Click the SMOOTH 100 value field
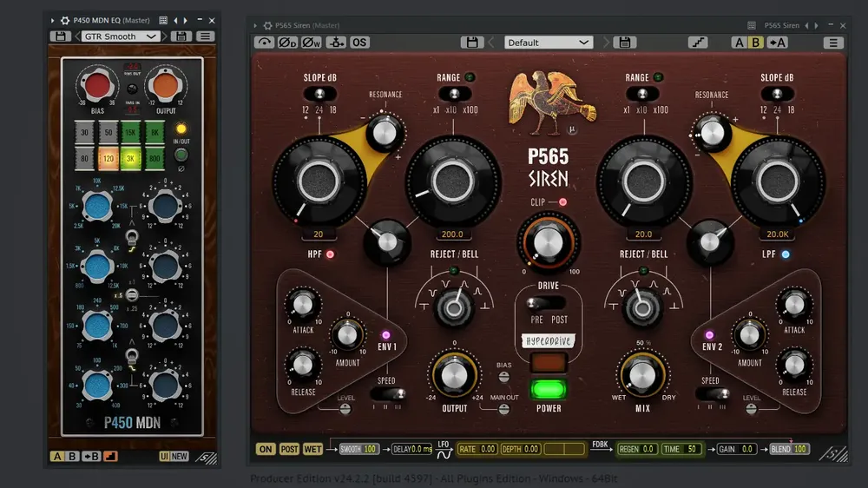The image size is (868, 488). (x=358, y=449)
